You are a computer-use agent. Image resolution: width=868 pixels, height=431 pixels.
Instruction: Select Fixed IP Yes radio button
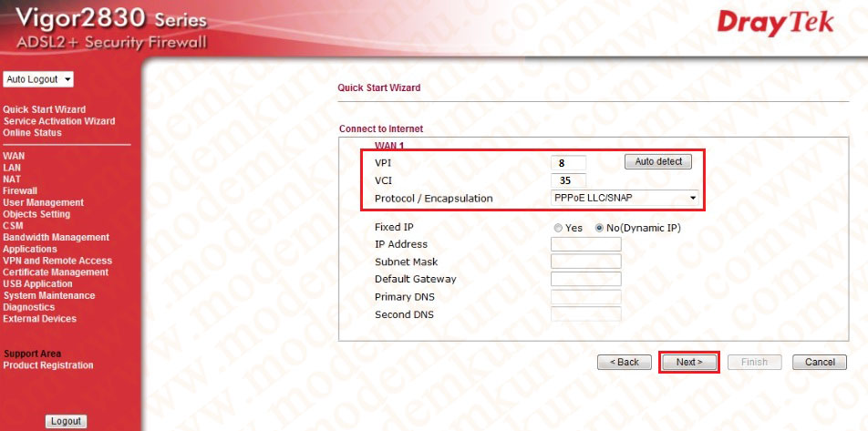coord(559,228)
